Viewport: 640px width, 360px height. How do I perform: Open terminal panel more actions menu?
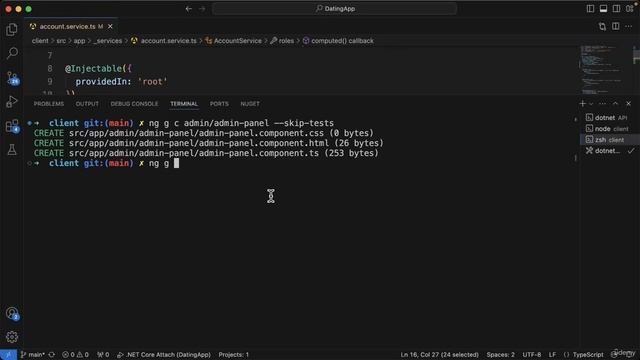(x=602, y=104)
